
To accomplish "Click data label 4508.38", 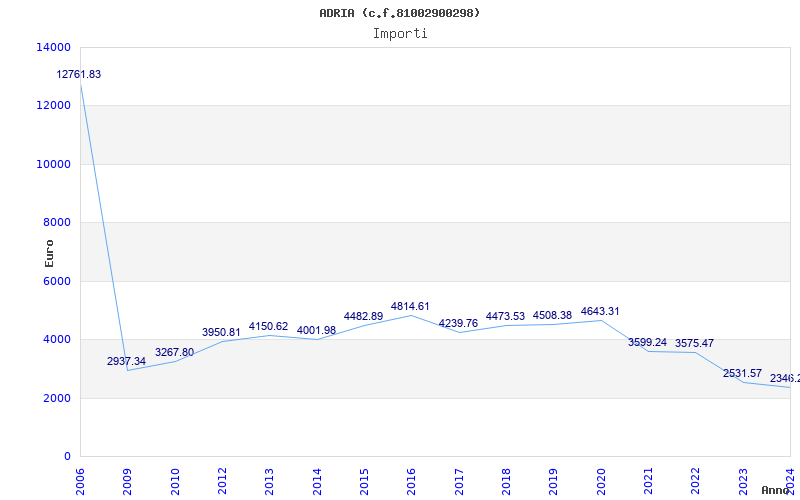I will coord(552,316).
